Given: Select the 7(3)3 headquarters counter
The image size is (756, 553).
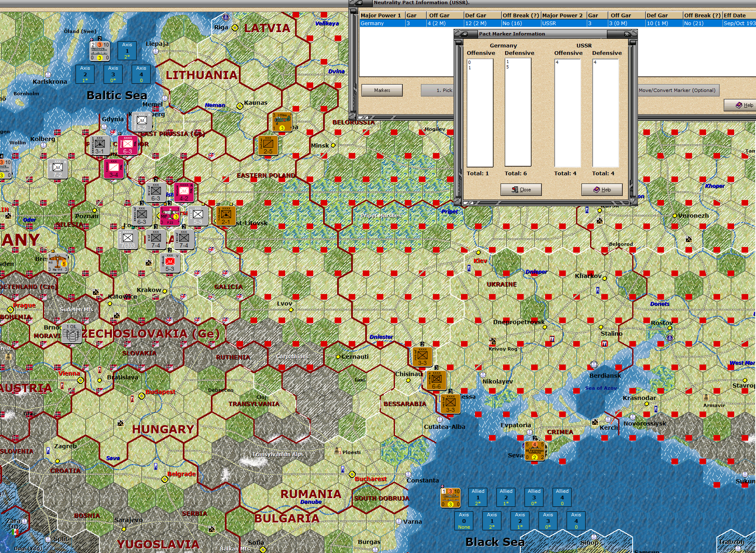Looking at the screenshot, I should pyautogui.click(x=128, y=239).
